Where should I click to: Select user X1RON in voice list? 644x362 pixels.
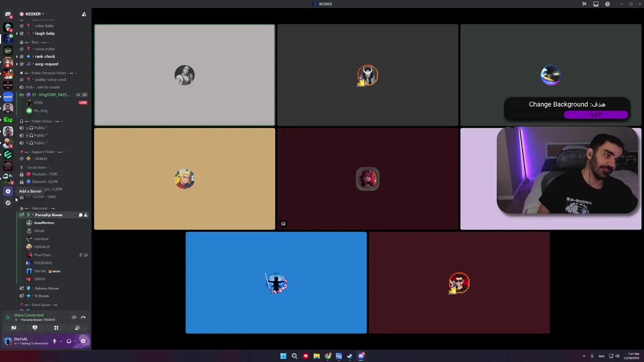coord(39,279)
